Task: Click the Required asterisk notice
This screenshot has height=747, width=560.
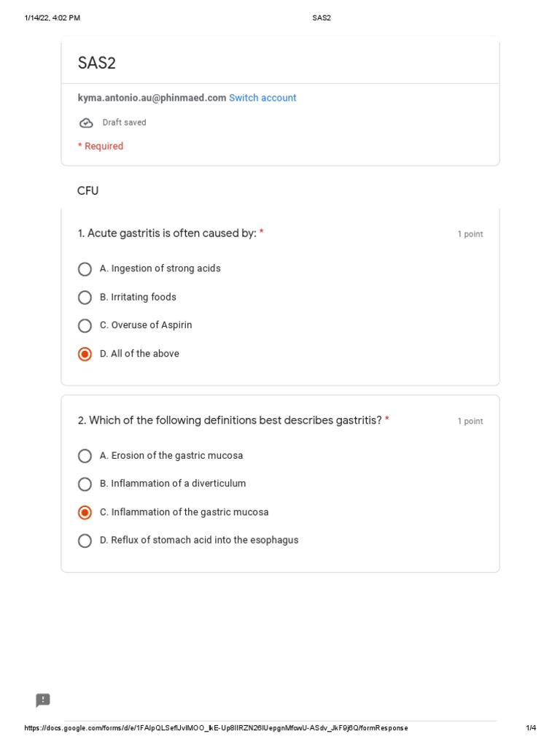Action: (101, 146)
